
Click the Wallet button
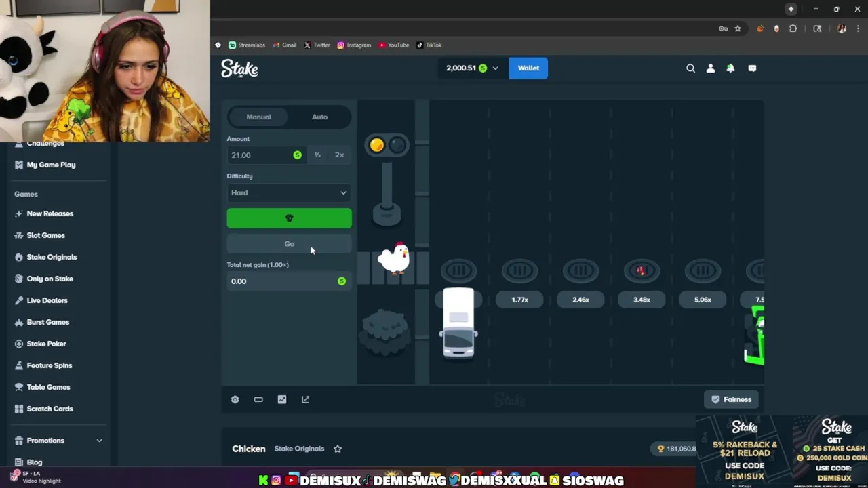[528, 68]
